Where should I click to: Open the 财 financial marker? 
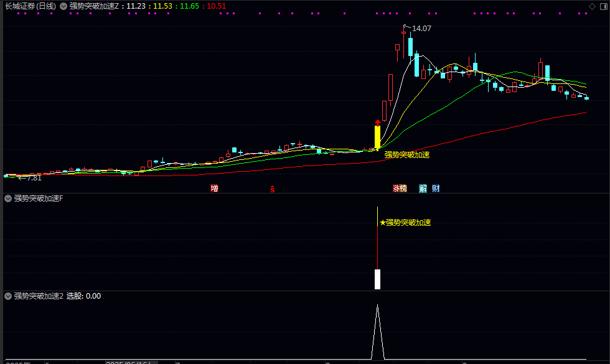click(x=436, y=188)
